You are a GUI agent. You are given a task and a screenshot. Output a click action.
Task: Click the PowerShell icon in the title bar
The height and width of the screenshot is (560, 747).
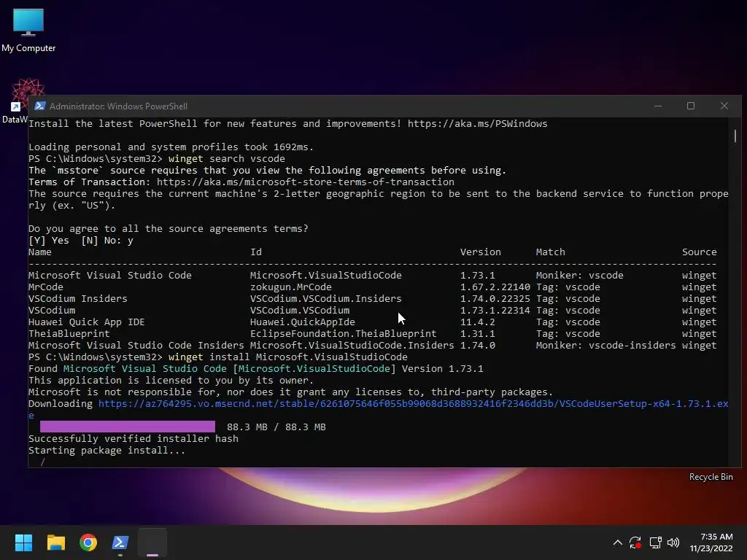pos(40,106)
